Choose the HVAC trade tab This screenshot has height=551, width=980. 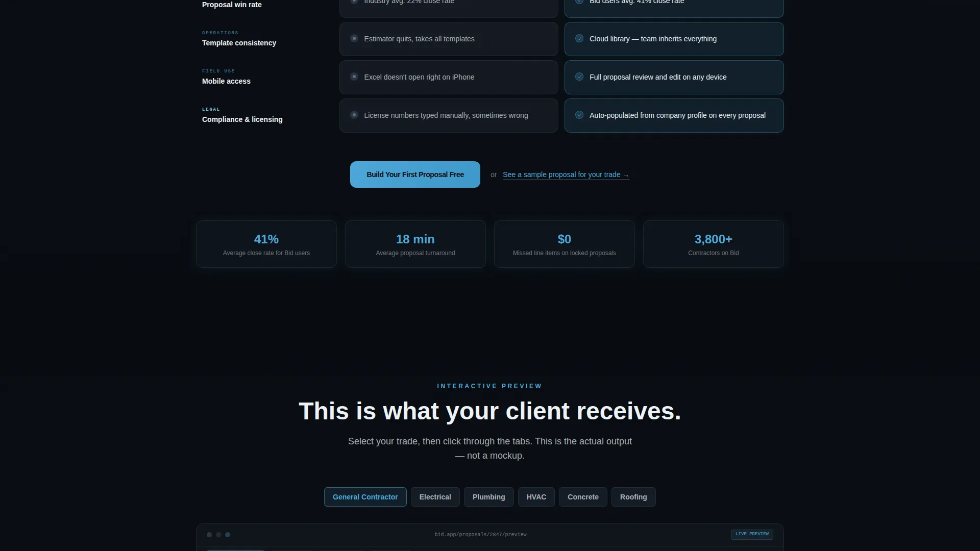(536, 497)
